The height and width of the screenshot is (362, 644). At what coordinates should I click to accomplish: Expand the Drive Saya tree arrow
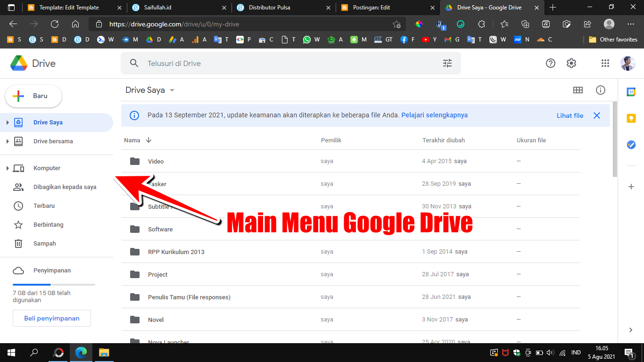click(8, 123)
